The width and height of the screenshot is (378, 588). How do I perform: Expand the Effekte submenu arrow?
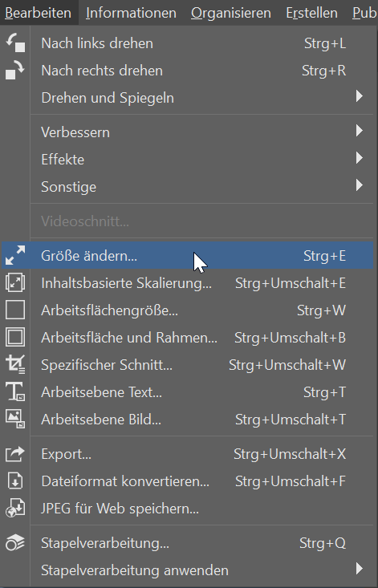360,158
